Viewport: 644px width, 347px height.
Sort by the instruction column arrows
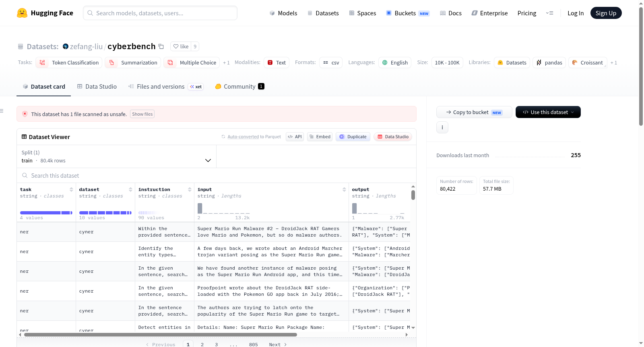click(x=190, y=189)
